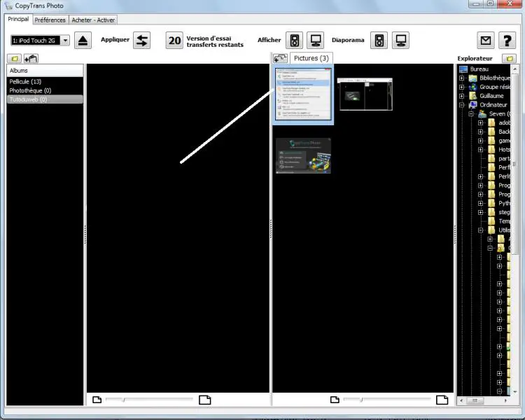Open the envelope mail icon
The width and height of the screenshot is (525, 420).
[486, 41]
